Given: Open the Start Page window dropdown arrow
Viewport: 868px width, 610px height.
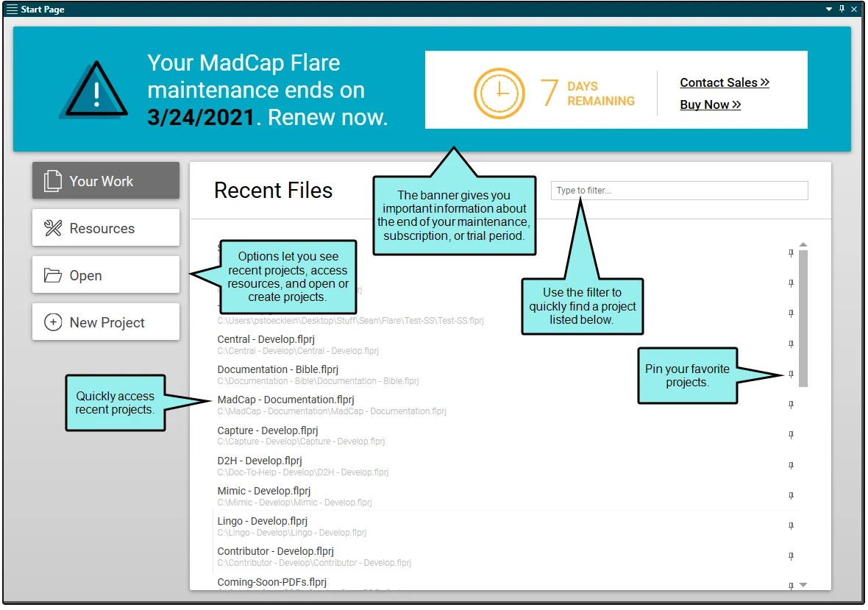Looking at the screenshot, I should (x=830, y=9).
